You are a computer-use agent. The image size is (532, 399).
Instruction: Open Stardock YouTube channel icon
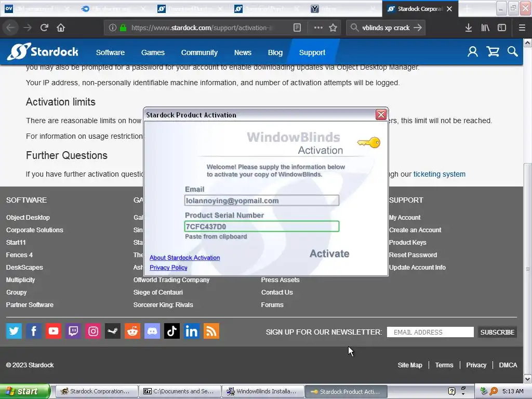point(54,331)
